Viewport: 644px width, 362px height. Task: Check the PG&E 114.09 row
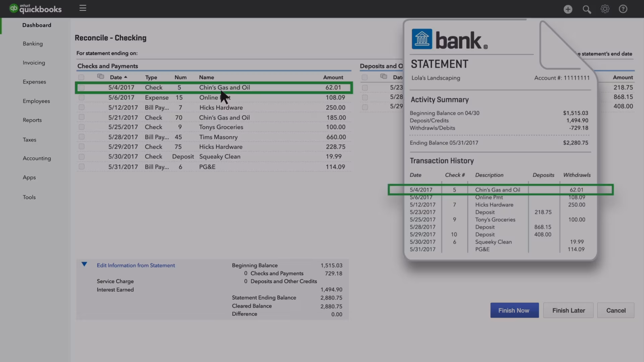click(82, 167)
